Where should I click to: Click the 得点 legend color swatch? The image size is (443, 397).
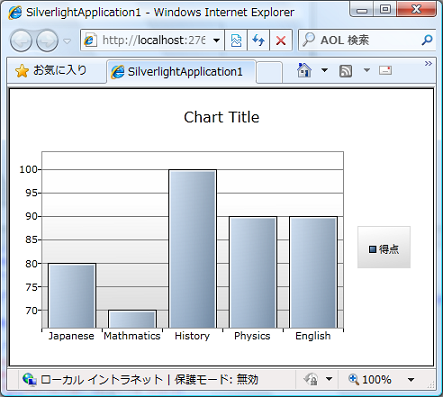pos(373,249)
